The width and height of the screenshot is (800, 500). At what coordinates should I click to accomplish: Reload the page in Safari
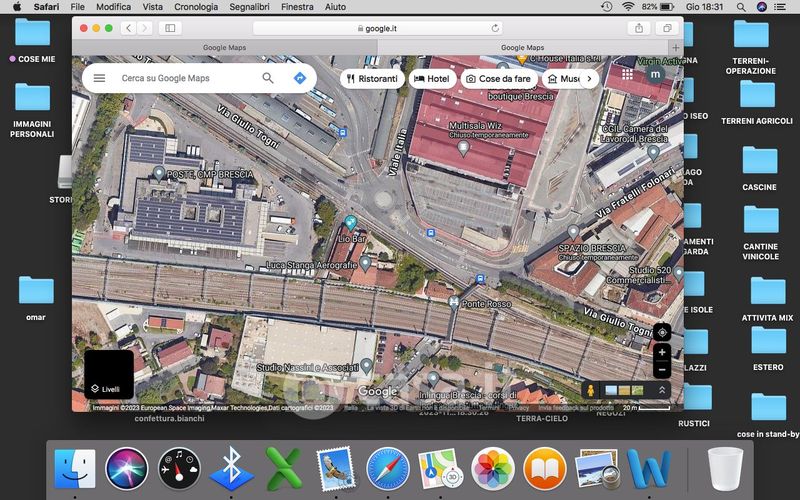[x=495, y=29]
